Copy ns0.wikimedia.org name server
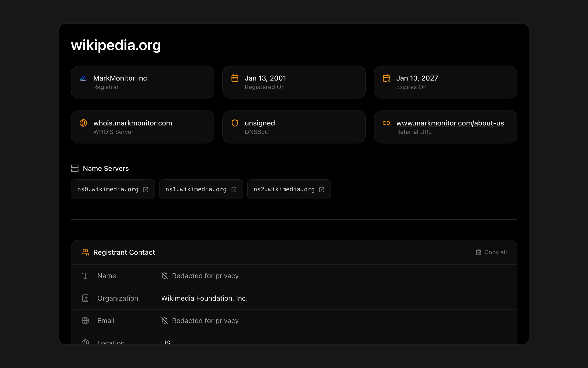The height and width of the screenshot is (368, 588). (146, 189)
